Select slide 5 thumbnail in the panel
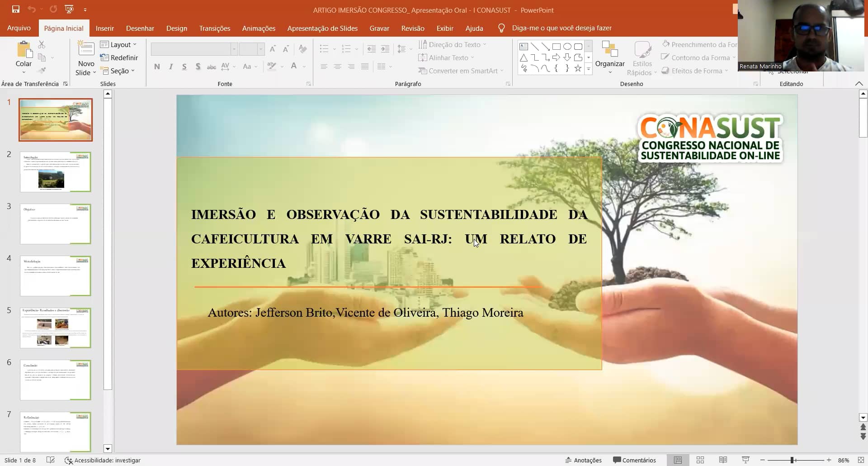The height and width of the screenshot is (466, 868). (55, 328)
